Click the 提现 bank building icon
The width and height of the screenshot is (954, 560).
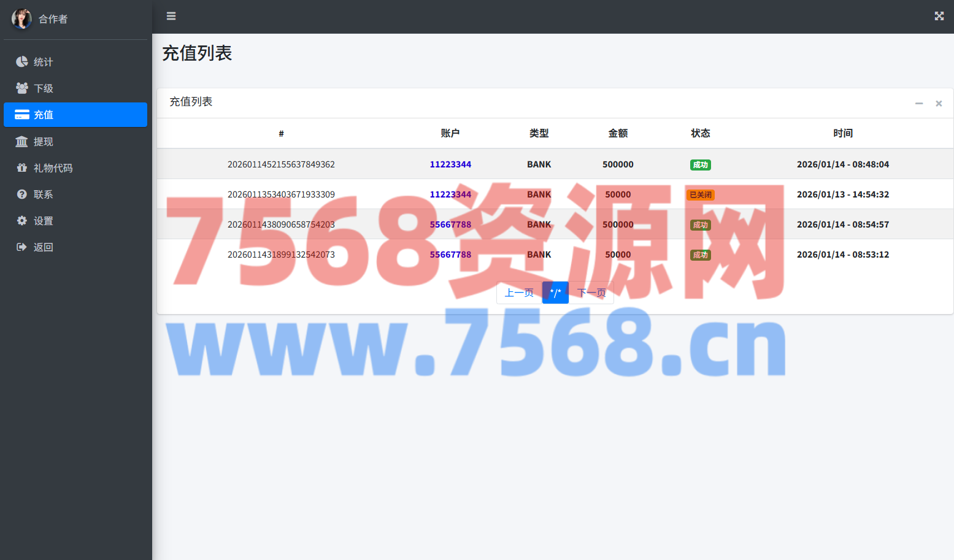pyautogui.click(x=22, y=142)
